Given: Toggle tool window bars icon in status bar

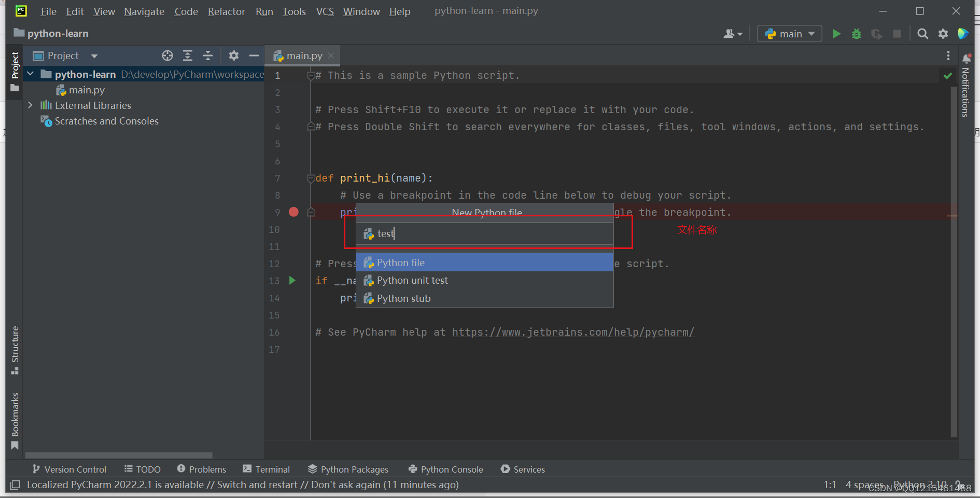Looking at the screenshot, I should 16,485.
